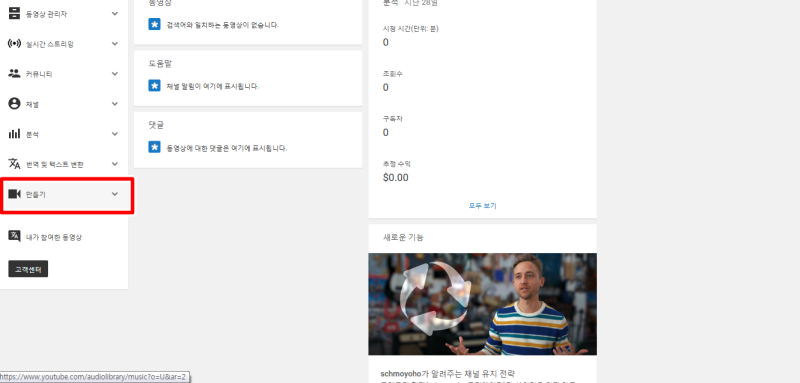
Task: Open the 내가 참여한 동영상 link
Action: [54, 237]
